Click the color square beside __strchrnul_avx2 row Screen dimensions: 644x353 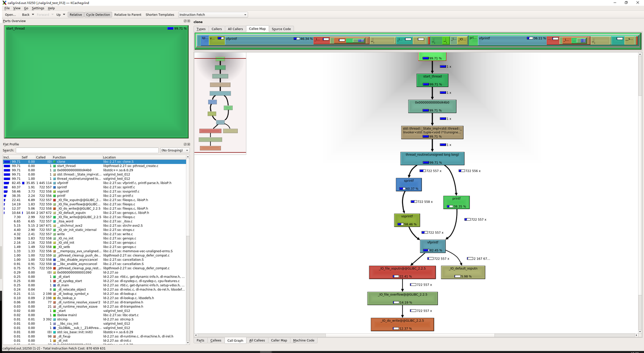(55, 226)
